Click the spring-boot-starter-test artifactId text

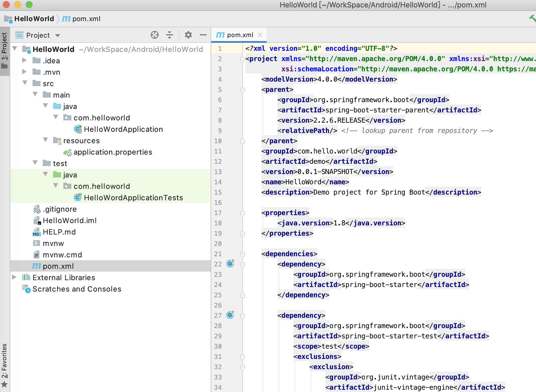tap(389, 336)
